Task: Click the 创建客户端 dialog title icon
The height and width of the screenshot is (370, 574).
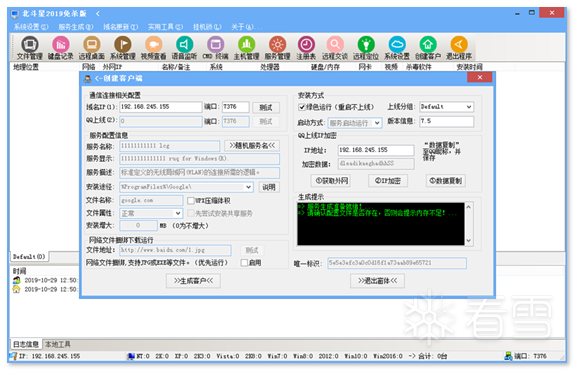Action: coord(88,78)
